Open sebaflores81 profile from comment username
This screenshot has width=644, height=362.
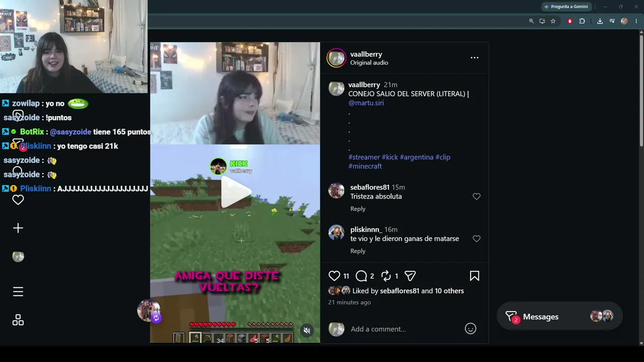point(370,188)
